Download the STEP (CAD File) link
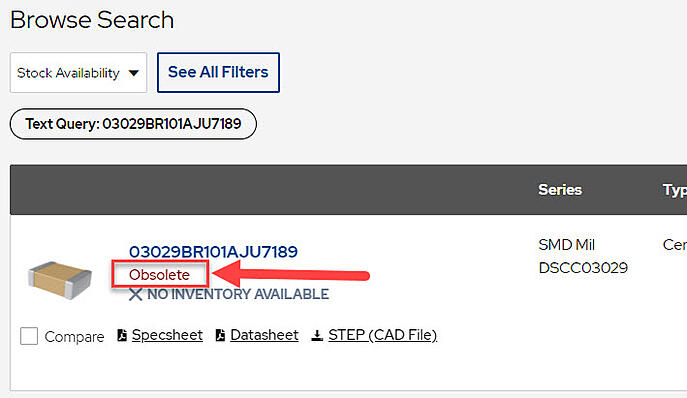The width and height of the screenshot is (687, 398). pyautogui.click(x=383, y=335)
